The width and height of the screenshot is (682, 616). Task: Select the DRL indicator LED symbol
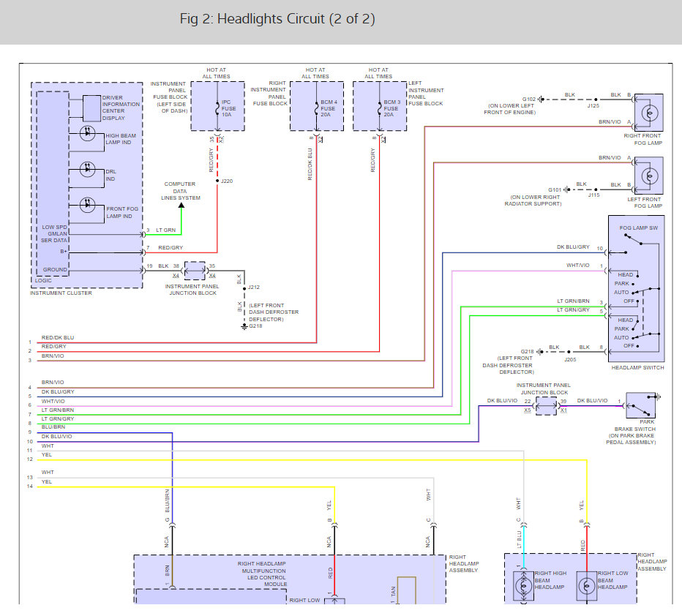(x=88, y=168)
